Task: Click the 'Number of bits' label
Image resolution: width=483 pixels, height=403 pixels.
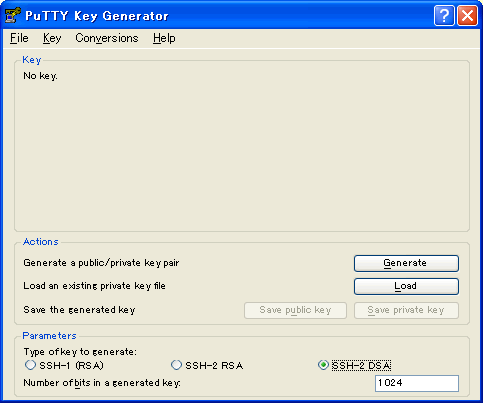Action: 102,383
